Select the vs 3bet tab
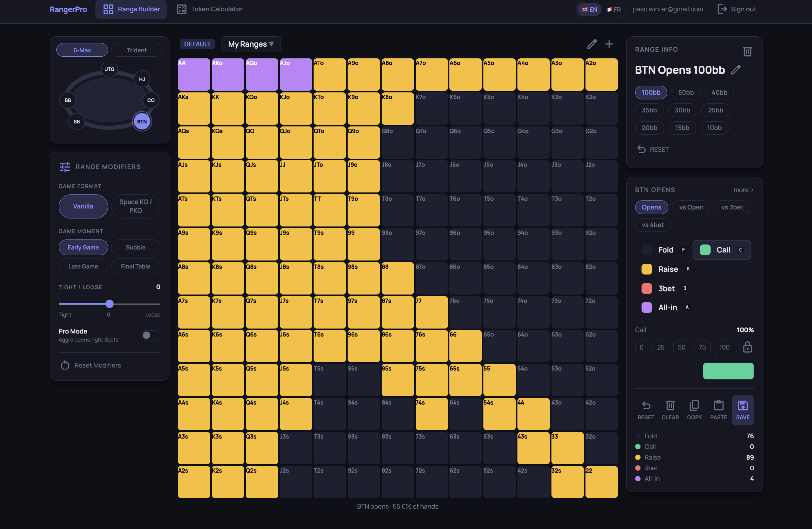This screenshot has height=529, width=812. pos(732,207)
